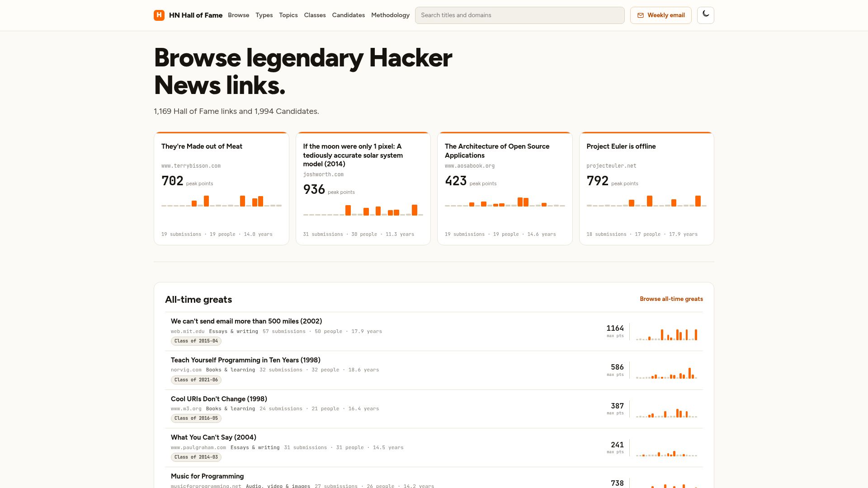
Task: Click sparkline next to 586 max pts
Action: (666, 373)
